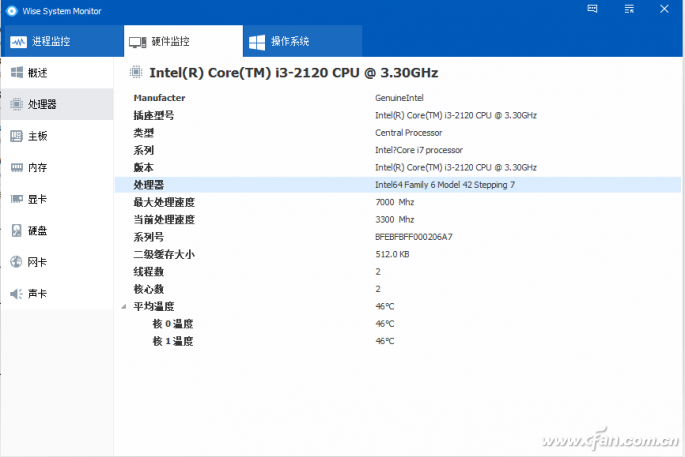Select the highlighted 处理器 detail row

[398, 185]
